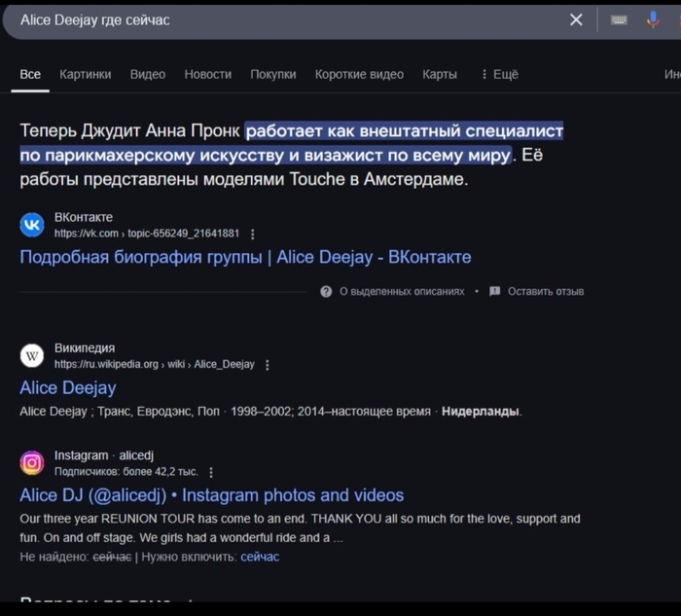The width and height of the screenshot is (681, 616).
Task: Expand the Ещё more filters menu
Action: tap(499, 74)
